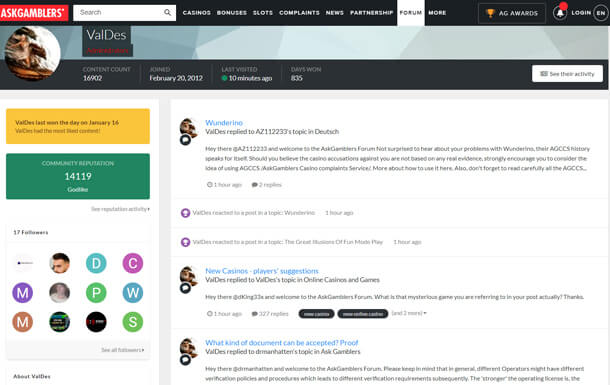Open the More menu in navigation
Image resolution: width=610 pixels, height=385 pixels.
click(x=437, y=13)
